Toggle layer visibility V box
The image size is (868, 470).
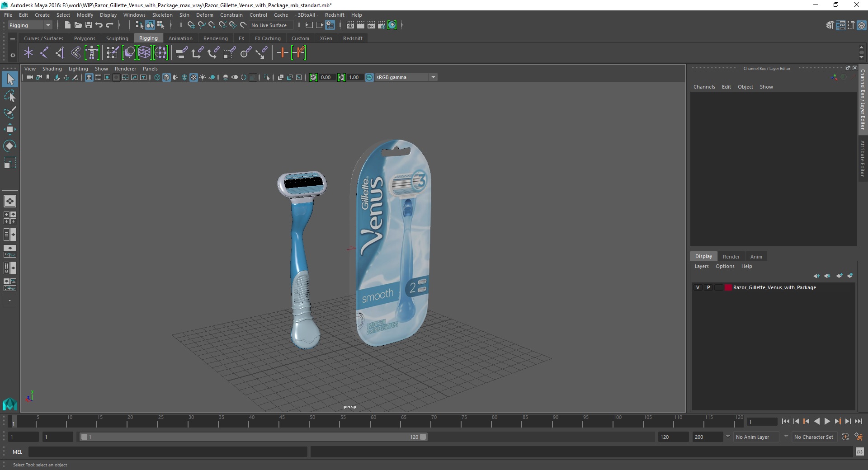pyautogui.click(x=698, y=287)
